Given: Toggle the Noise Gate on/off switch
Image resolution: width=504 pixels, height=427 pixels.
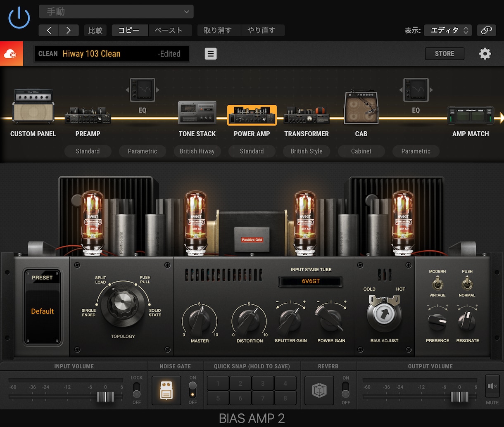Looking at the screenshot, I should coord(193,389).
